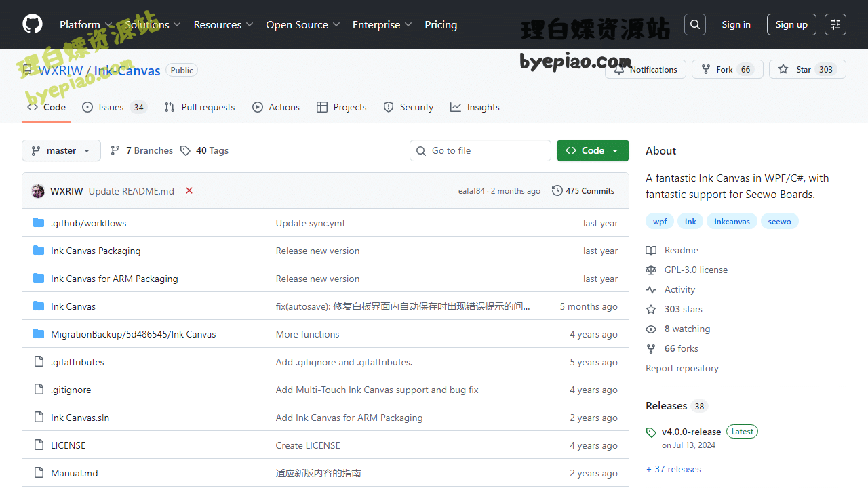Switch to the Pull requests tab

199,106
